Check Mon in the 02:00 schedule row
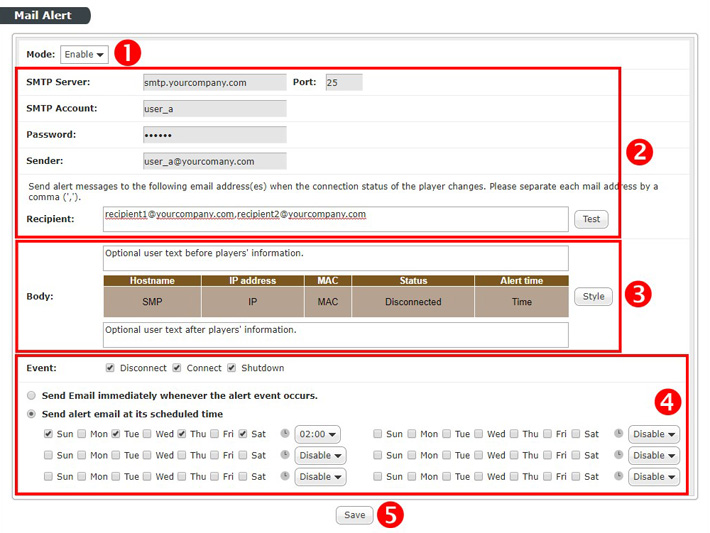Screen dimensions: 710x533 (x=82, y=434)
